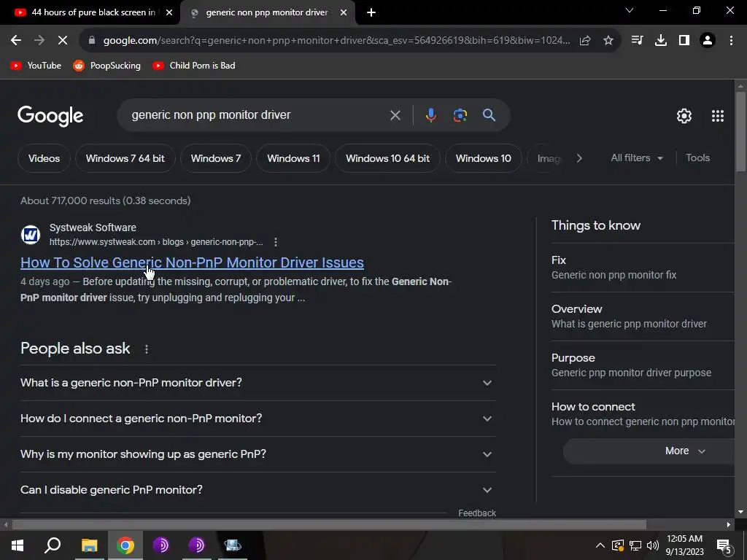Open the People also ask options dots

(x=146, y=349)
